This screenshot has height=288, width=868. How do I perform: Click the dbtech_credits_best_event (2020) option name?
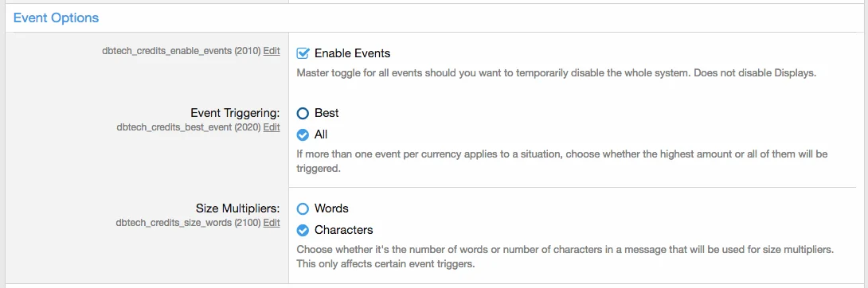189,127
